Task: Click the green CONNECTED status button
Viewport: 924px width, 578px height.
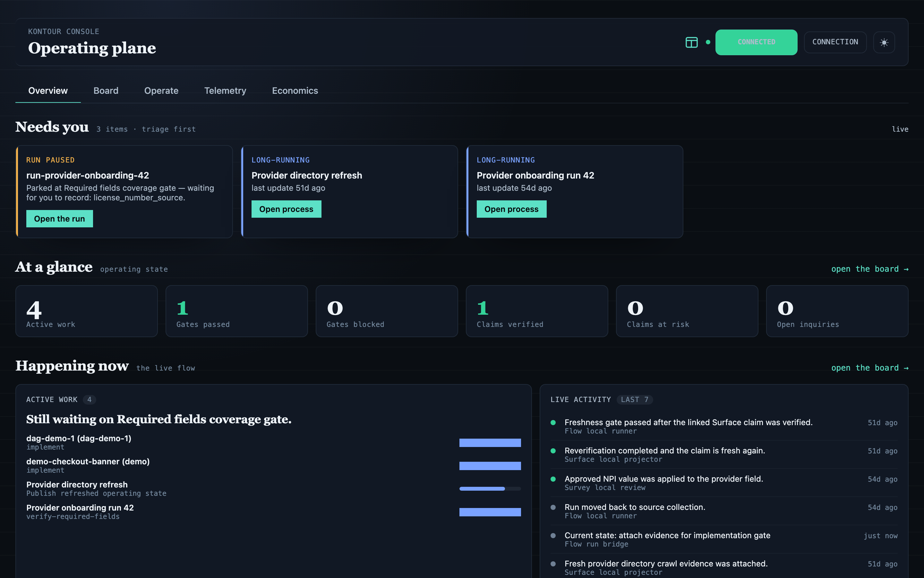Action: (x=756, y=42)
